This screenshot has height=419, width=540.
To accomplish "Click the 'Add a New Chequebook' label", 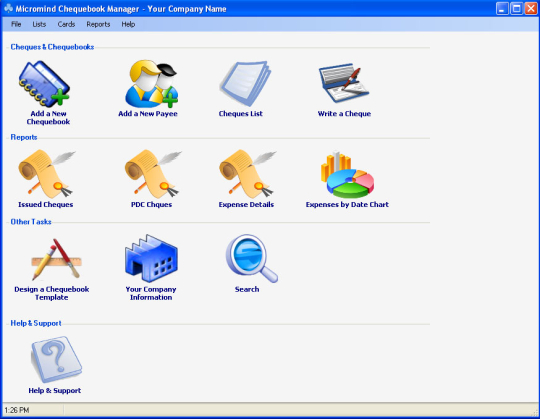I will pos(48,117).
